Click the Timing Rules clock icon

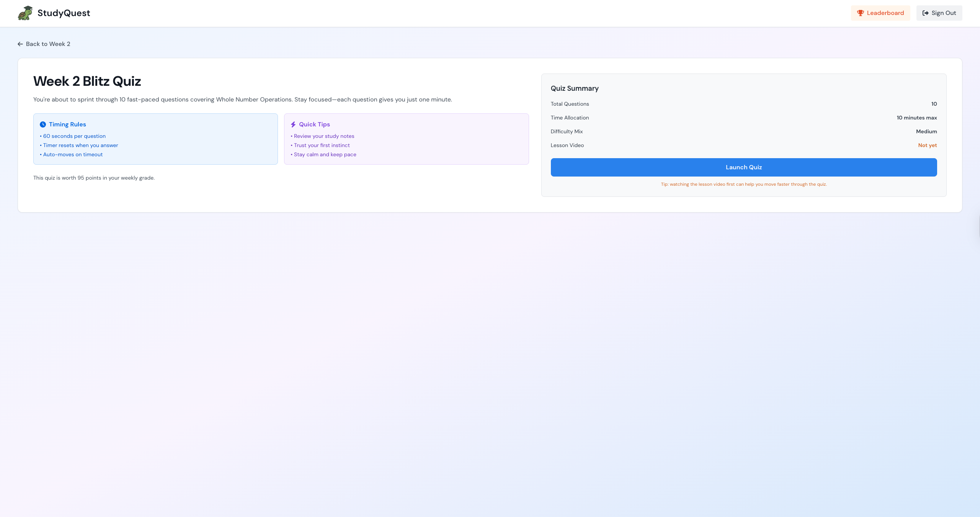[43, 124]
